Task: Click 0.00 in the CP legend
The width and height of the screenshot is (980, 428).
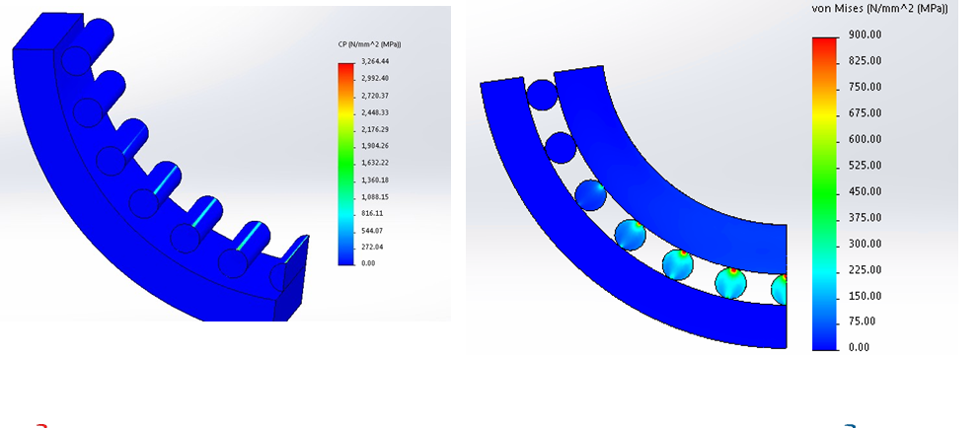Action: tap(368, 263)
